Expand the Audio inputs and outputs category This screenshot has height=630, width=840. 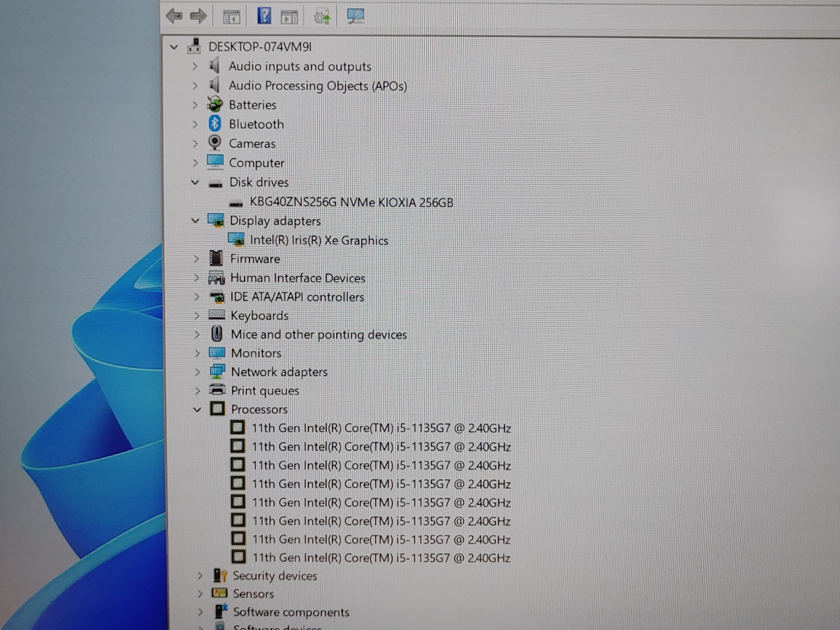point(195,66)
